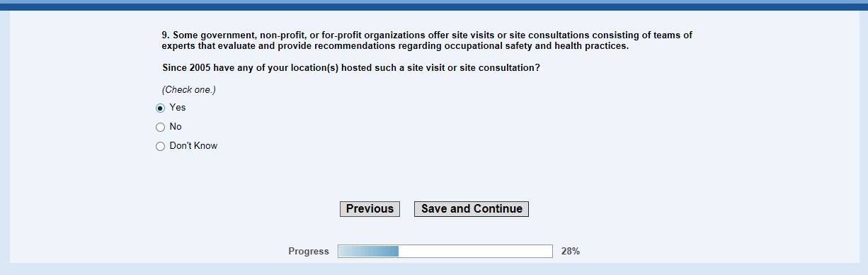Click the 'Don't Know' label text
Viewport: 868px width, 275px height.
pyautogui.click(x=193, y=146)
